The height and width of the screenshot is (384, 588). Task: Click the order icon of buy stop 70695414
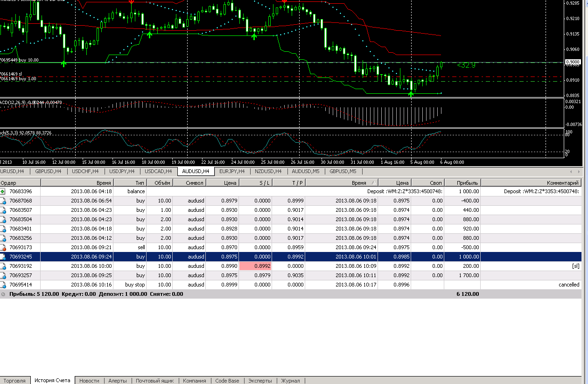[3, 285]
